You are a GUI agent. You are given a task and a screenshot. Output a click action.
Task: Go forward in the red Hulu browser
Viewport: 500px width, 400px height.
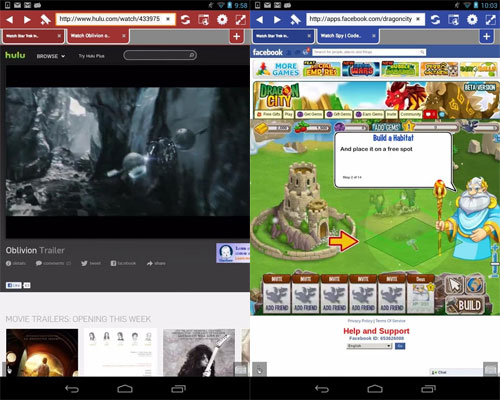[27, 20]
